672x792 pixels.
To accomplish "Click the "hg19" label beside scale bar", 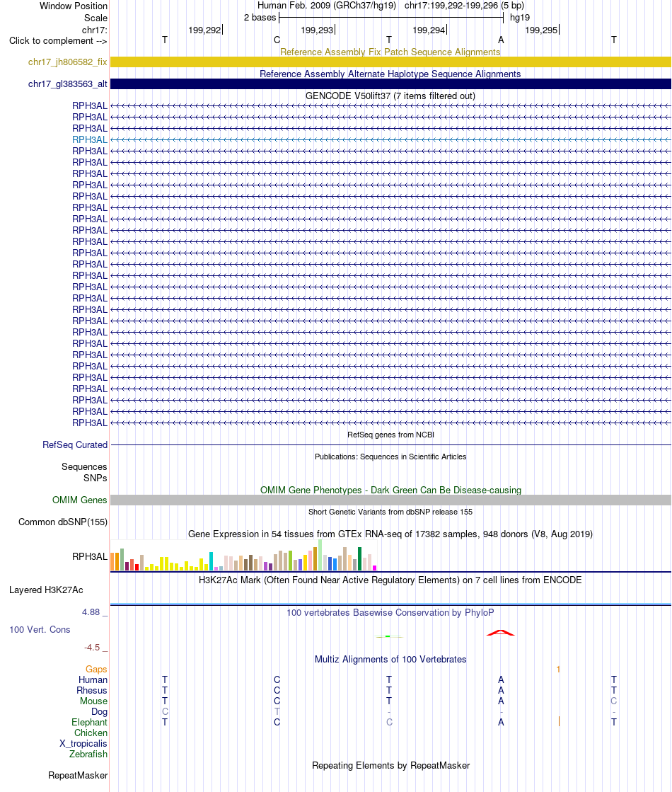I will point(519,18).
